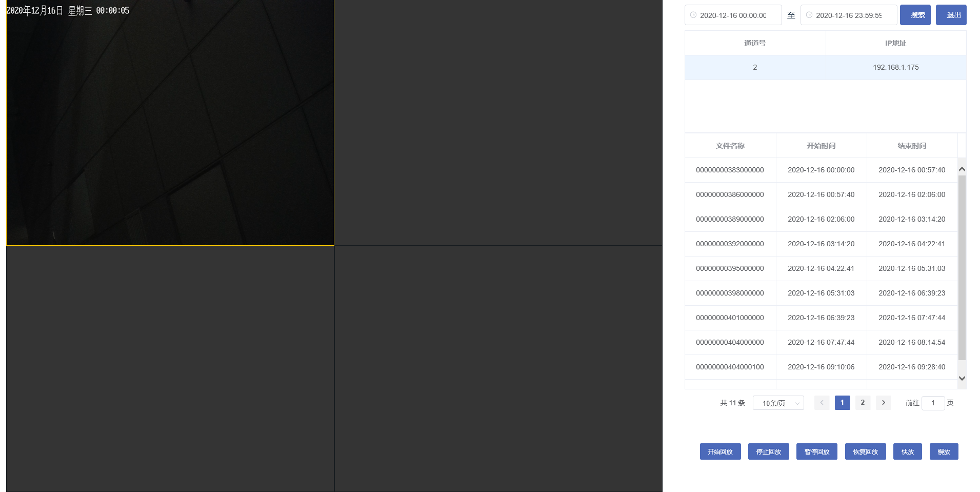This screenshot has height=492, width=980.
Task: Open the 10条/页 page size dropdown
Action: [777, 403]
